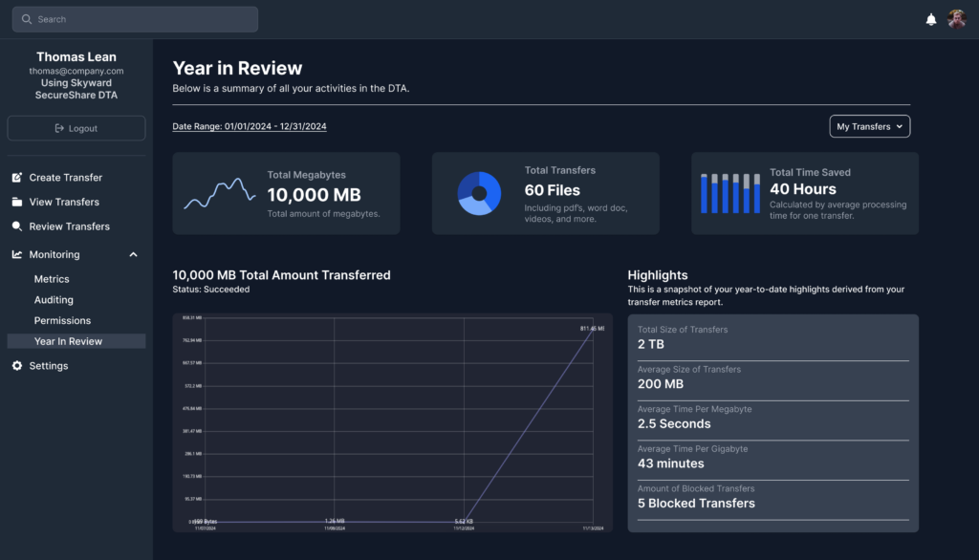Click the Review Transfers magnifier icon
The image size is (979, 560).
tap(17, 226)
